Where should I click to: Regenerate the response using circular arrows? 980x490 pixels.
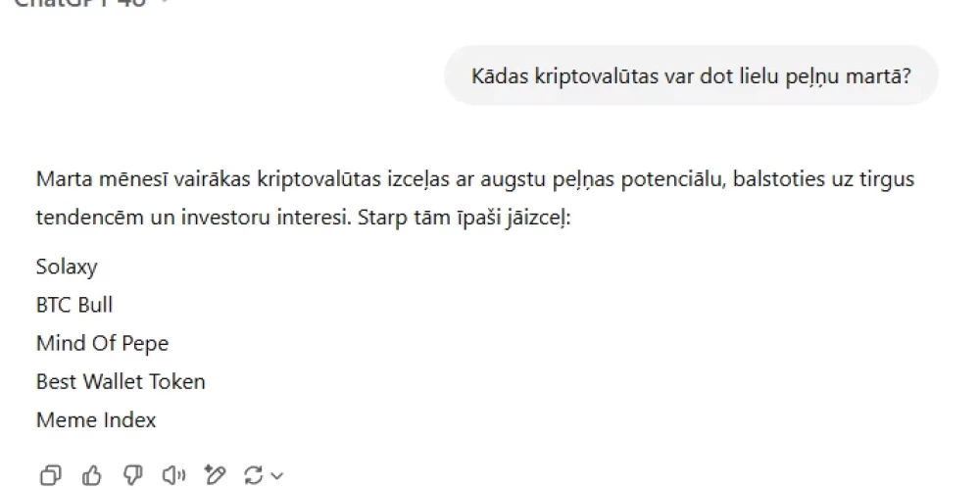pos(253,475)
